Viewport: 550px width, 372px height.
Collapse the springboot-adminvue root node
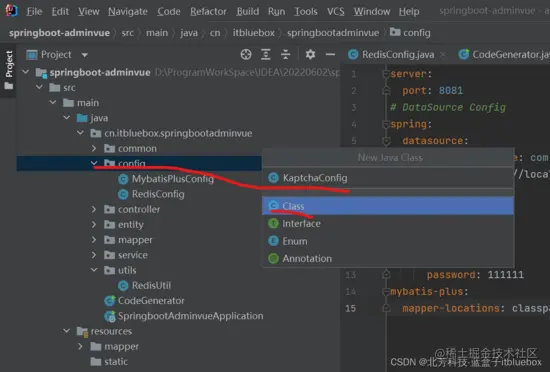pos(26,72)
